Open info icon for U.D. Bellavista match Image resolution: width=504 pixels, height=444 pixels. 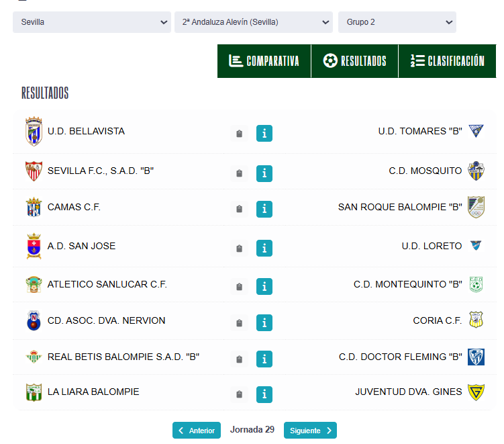[x=264, y=133]
